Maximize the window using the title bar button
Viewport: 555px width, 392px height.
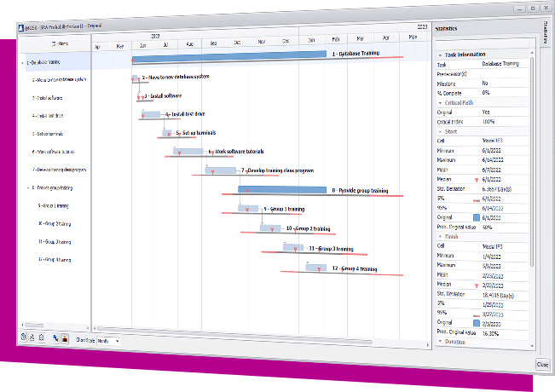coord(533,9)
